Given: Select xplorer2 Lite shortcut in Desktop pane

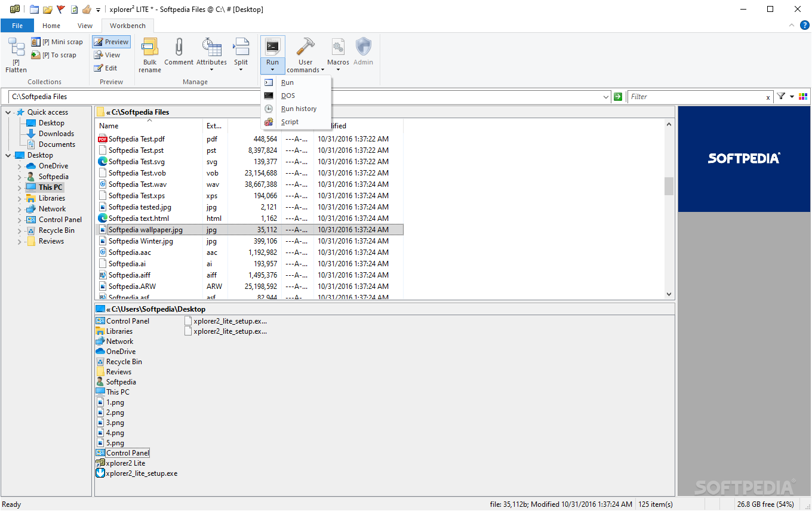Looking at the screenshot, I should 121,463.
